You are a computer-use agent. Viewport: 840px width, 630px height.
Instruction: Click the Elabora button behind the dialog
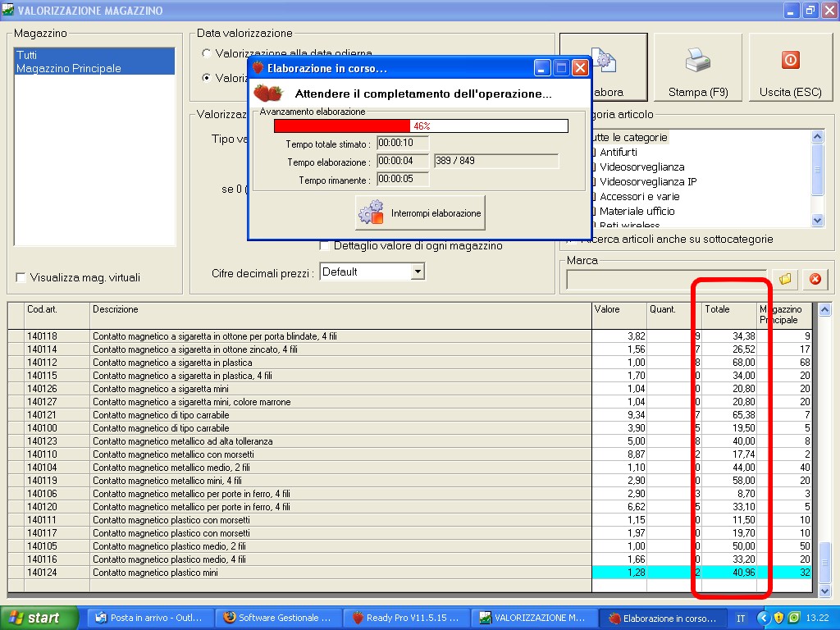pyautogui.click(x=619, y=67)
